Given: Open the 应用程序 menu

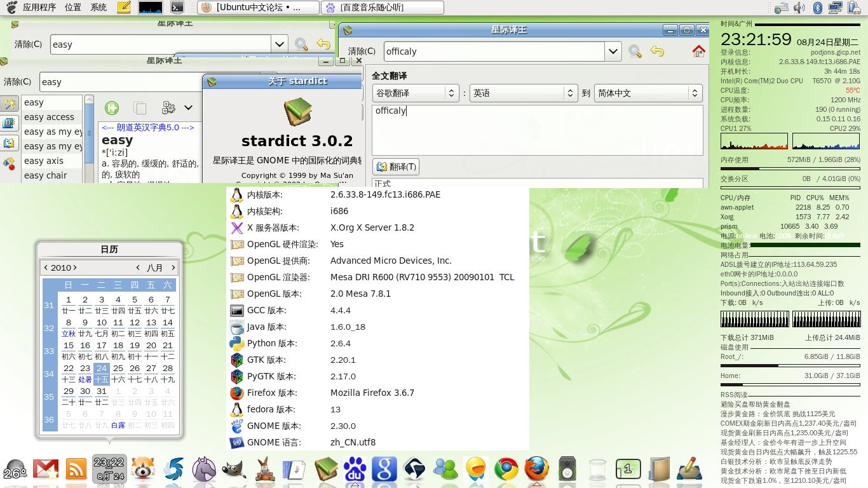Looking at the screenshot, I should (39, 8).
